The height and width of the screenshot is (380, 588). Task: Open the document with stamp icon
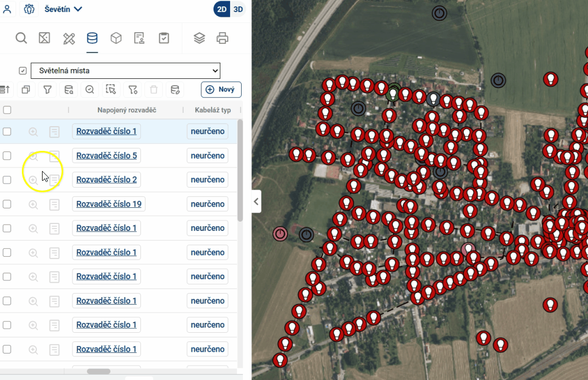tap(139, 38)
